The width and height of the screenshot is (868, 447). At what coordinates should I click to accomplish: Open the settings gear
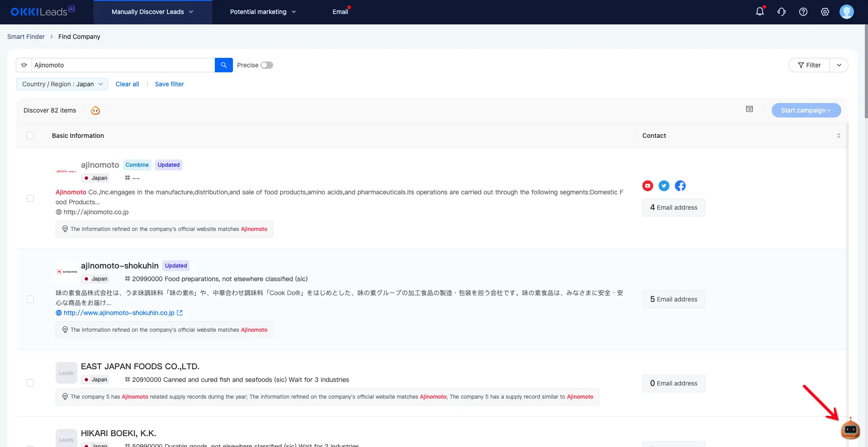pos(825,12)
